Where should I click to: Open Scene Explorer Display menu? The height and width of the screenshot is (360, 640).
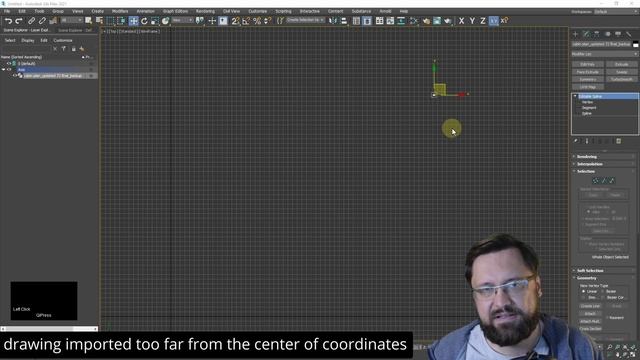(x=28, y=40)
